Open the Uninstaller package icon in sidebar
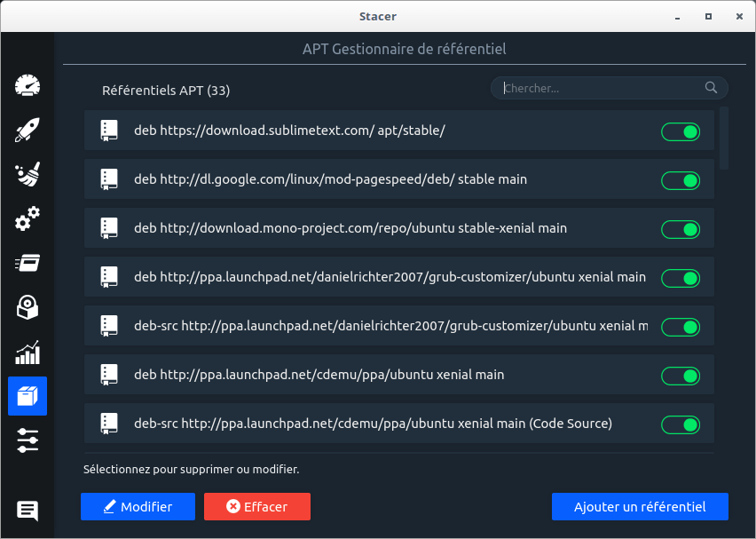This screenshot has width=756, height=539. [x=28, y=307]
